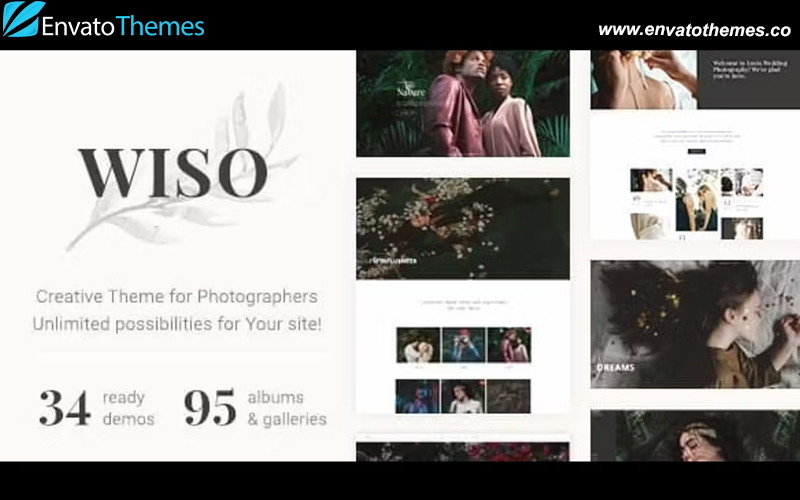800x500 pixels.
Task: Open the red flowers demo preview
Action: tap(463, 452)
